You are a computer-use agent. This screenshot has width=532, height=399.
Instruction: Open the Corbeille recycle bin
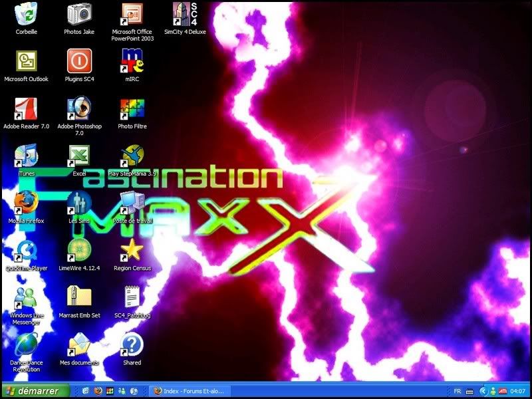point(27,15)
